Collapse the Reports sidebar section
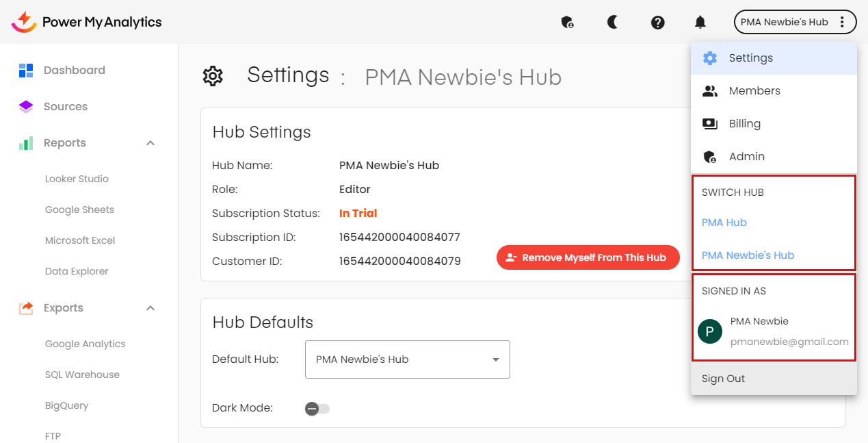Viewport: 868px width, 443px height. pos(150,143)
